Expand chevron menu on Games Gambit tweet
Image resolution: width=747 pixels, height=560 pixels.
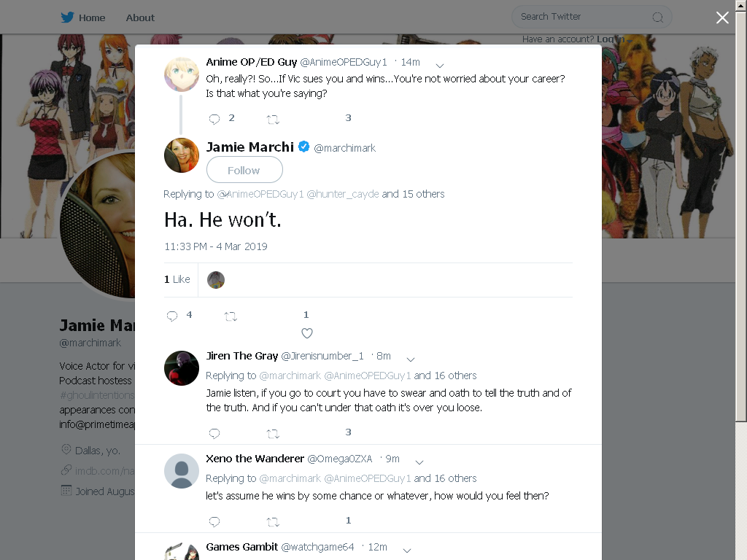[407, 551]
